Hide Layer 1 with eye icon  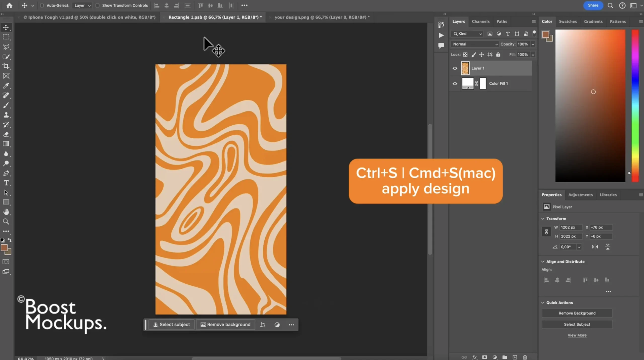(x=455, y=68)
